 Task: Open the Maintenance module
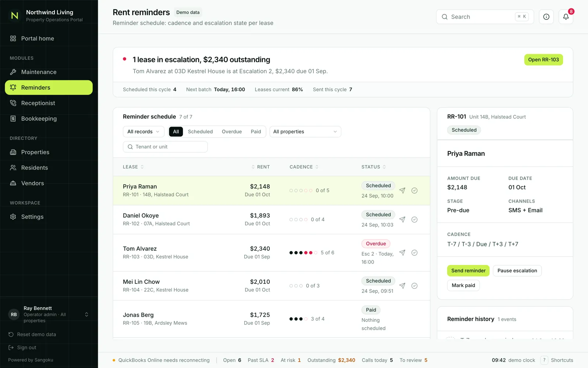pos(49,72)
